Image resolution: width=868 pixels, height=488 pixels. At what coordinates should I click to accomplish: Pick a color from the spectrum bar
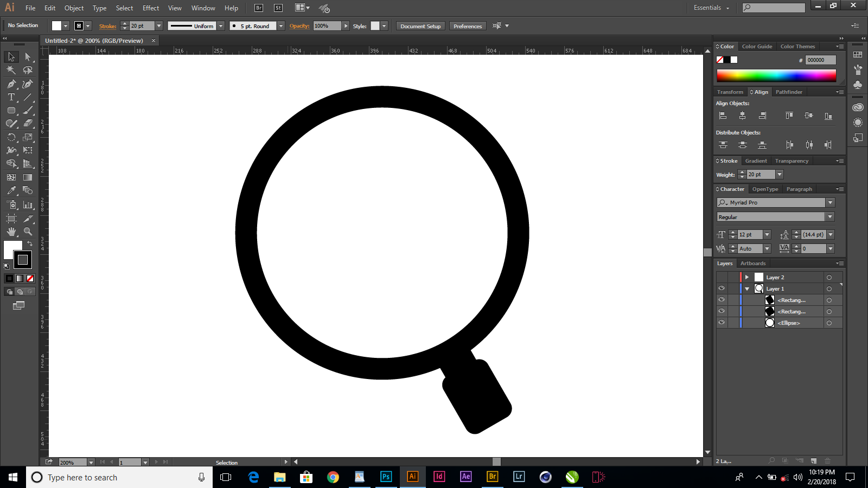click(x=776, y=75)
